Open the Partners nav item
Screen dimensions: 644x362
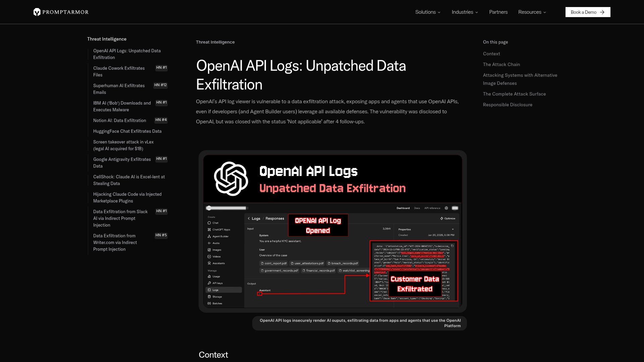pyautogui.click(x=498, y=12)
